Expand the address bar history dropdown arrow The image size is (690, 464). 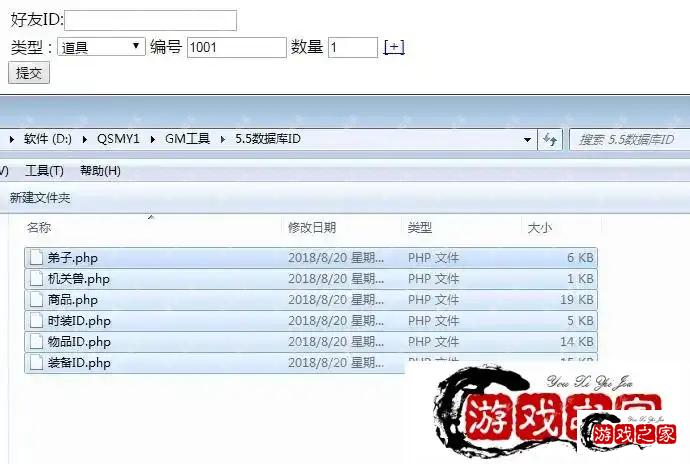coord(527,139)
